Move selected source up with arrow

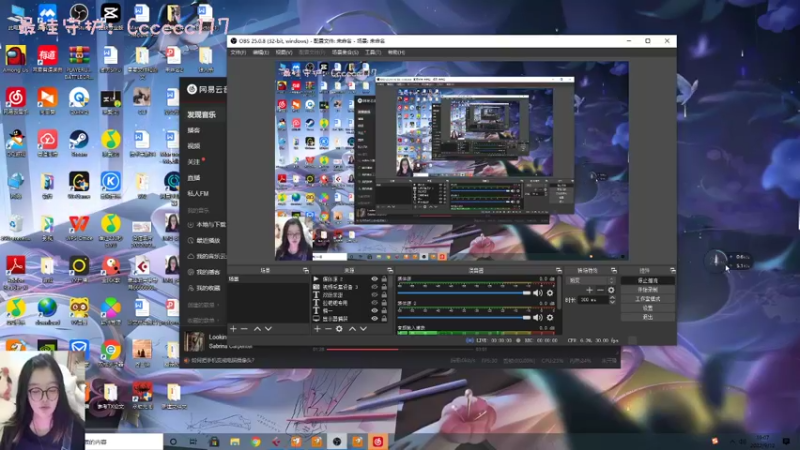(x=352, y=329)
